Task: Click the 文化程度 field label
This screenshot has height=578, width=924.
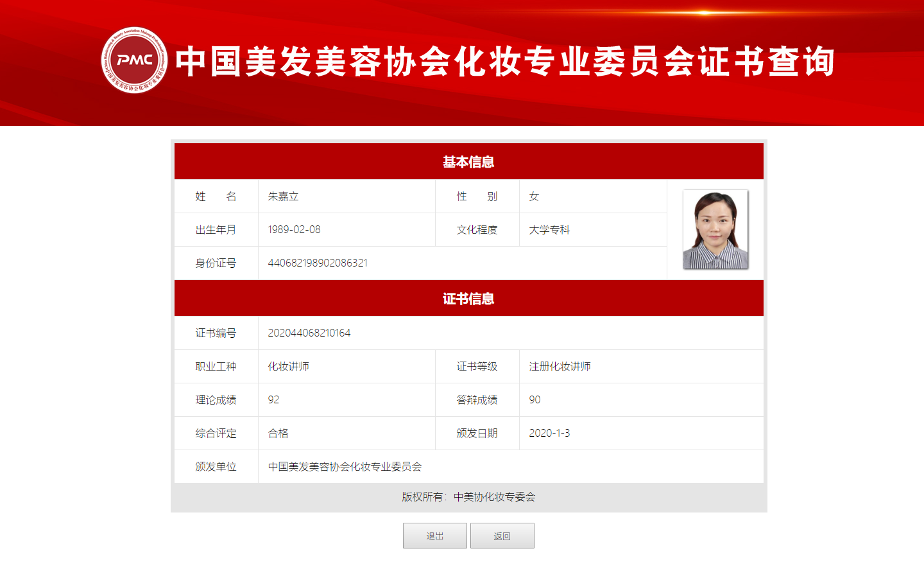Action: (477, 230)
